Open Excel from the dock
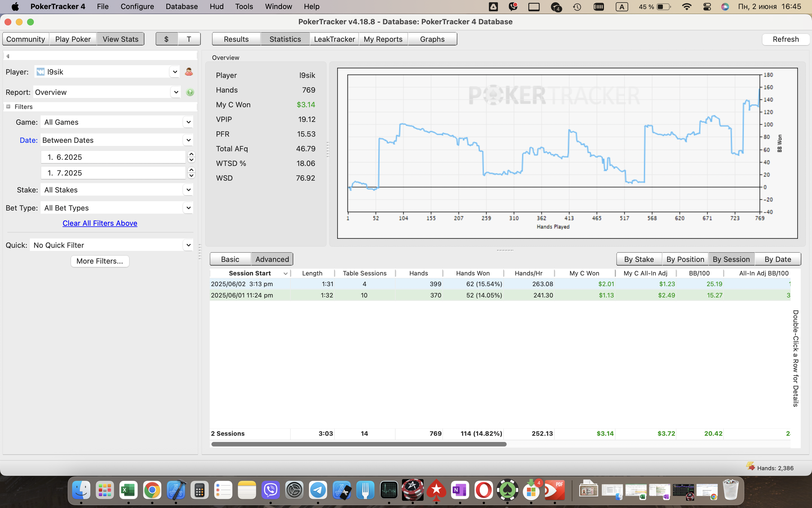 point(129,490)
